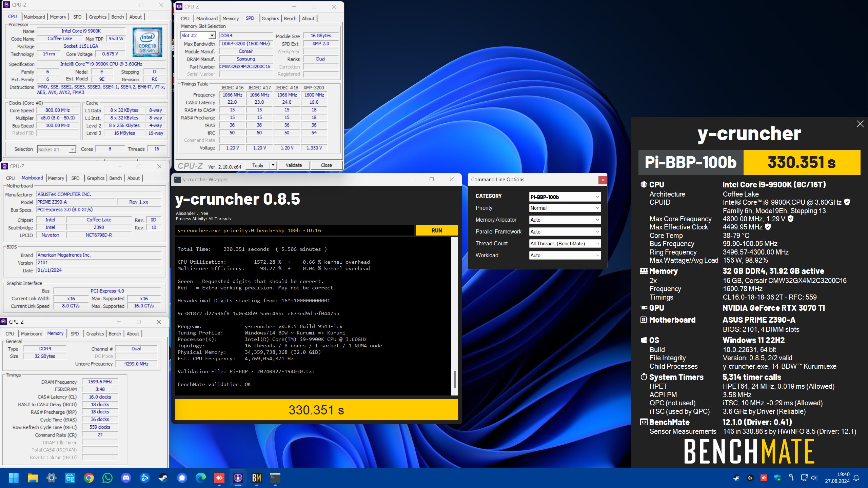Click the '1599.6 MHz' DRAM Frequency value
The image size is (868, 488).
pyautogui.click(x=100, y=382)
